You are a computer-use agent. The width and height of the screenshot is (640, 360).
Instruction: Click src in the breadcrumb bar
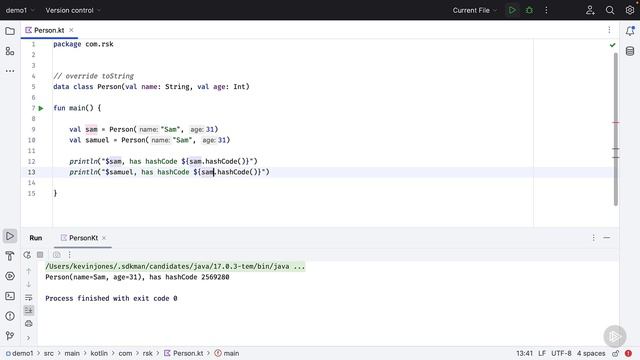[49, 353]
